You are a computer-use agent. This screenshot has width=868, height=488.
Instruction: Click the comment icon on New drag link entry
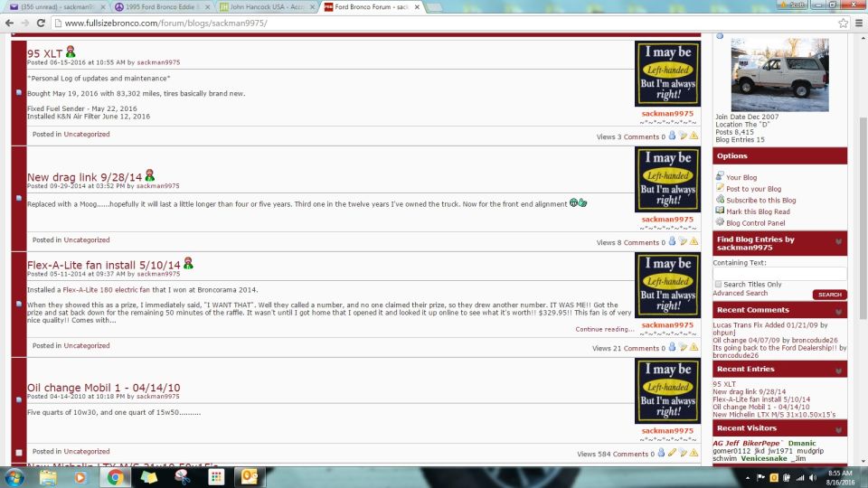(x=684, y=241)
